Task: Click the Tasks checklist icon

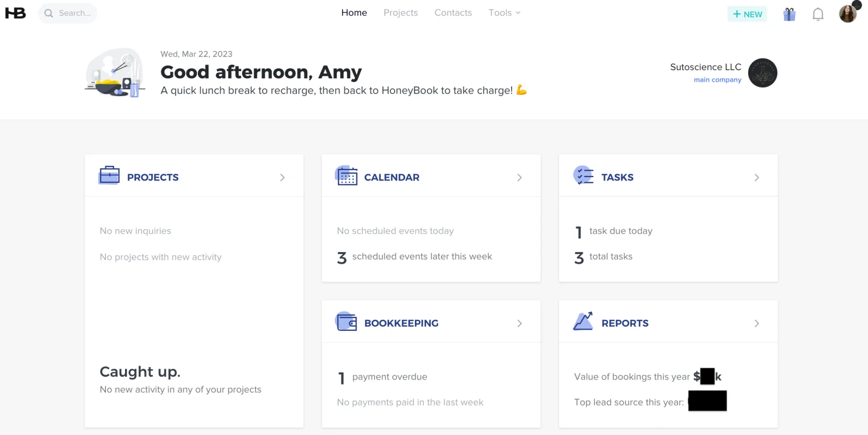Action: (x=583, y=175)
